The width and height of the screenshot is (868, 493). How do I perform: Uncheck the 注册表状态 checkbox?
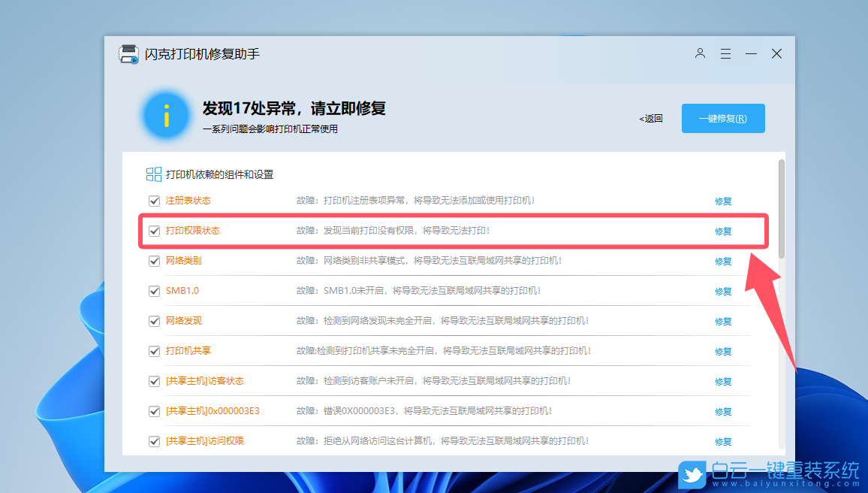pyautogui.click(x=154, y=201)
